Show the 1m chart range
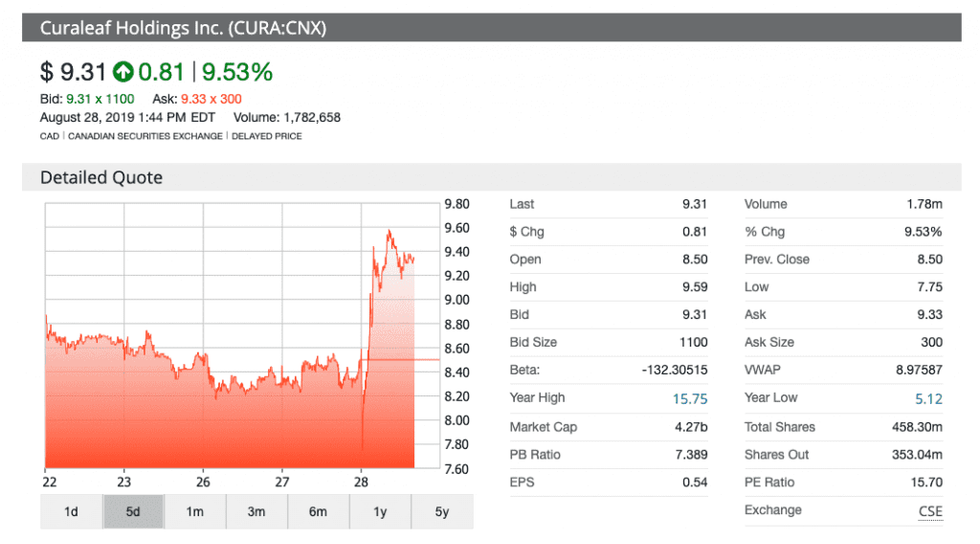Viewport: 980px width, 544px height. coord(195,511)
